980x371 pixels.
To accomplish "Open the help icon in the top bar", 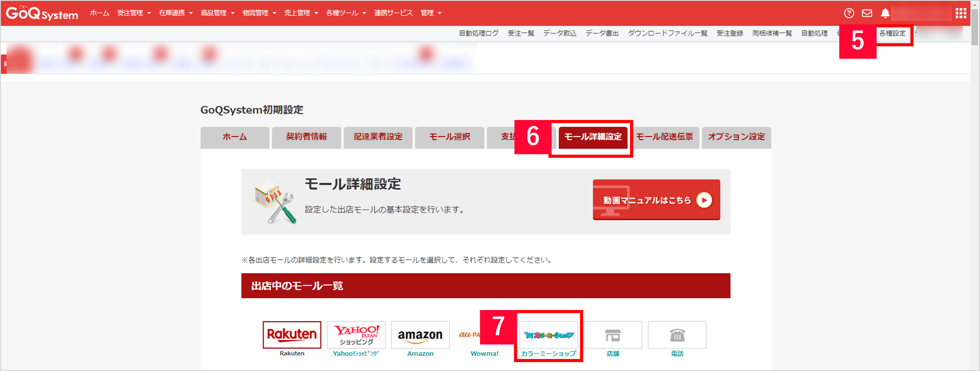I will point(849,13).
